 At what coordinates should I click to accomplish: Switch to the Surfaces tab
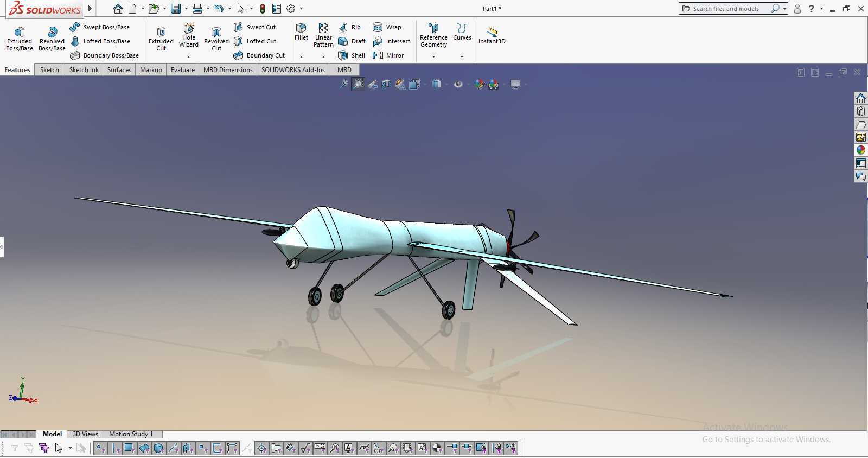coord(119,70)
